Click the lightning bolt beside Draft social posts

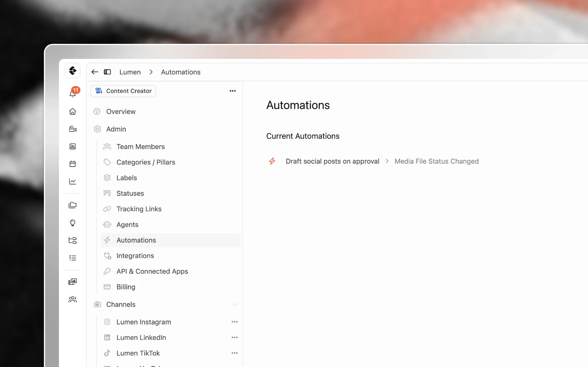point(272,161)
